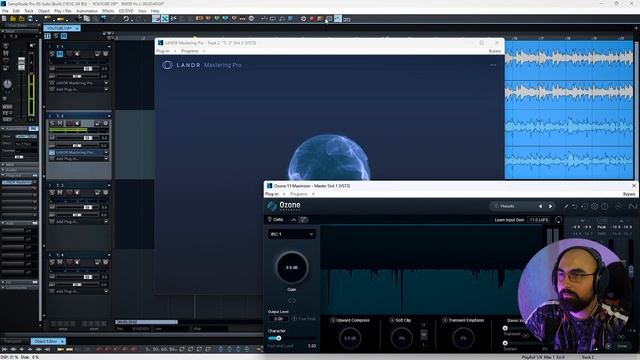This screenshot has height=360, width=640.
Task: Open Plug-in menu in LANDR window
Action: [x=163, y=51]
